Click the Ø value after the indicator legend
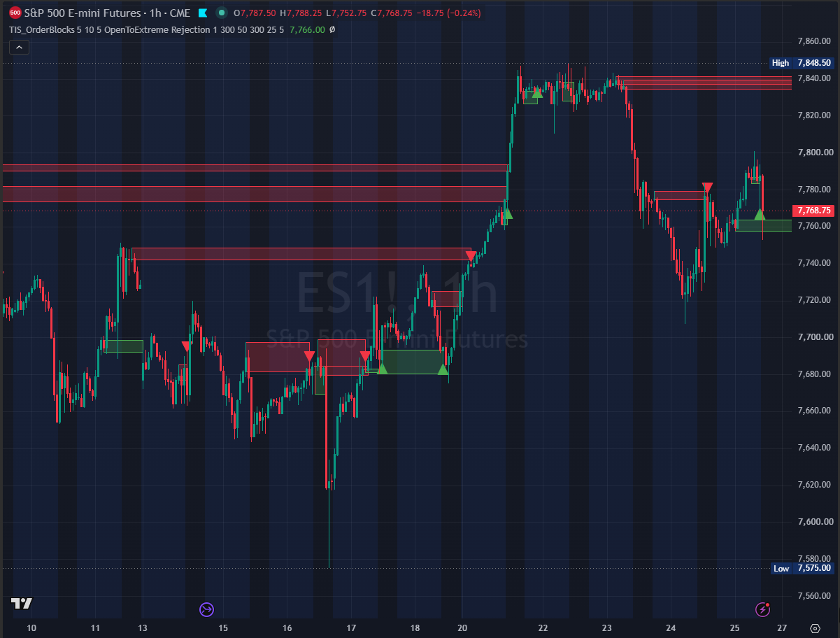 tap(332, 29)
